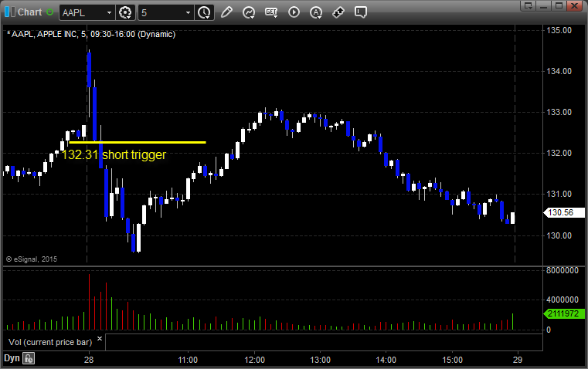Click the trading arrows icon
588x369 pixels.
pos(338,12)
